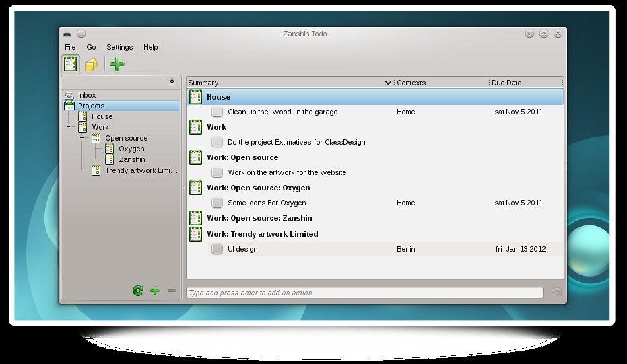Check off Clean up the wood in garage

point(217,112)
